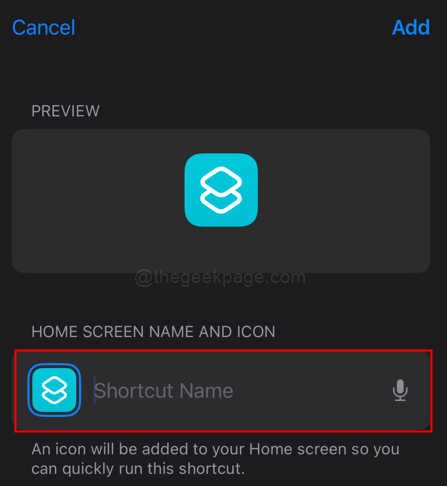Screen dimensions: 447x486
Task: Tap the layers glyph in the small icon
Action: tap(54, 390)
